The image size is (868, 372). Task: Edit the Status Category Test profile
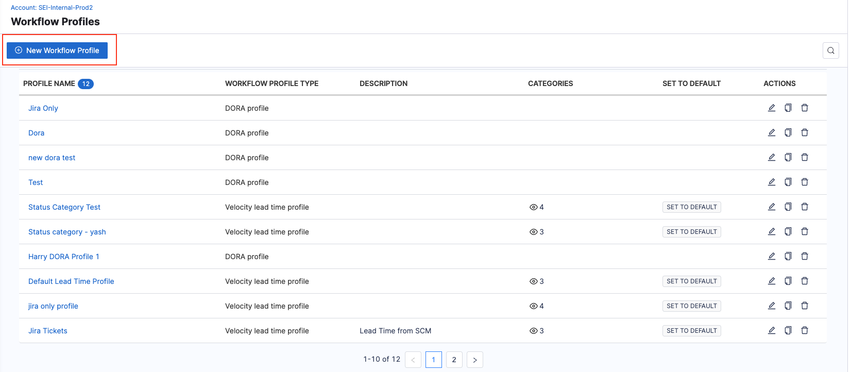coord(771,207)
